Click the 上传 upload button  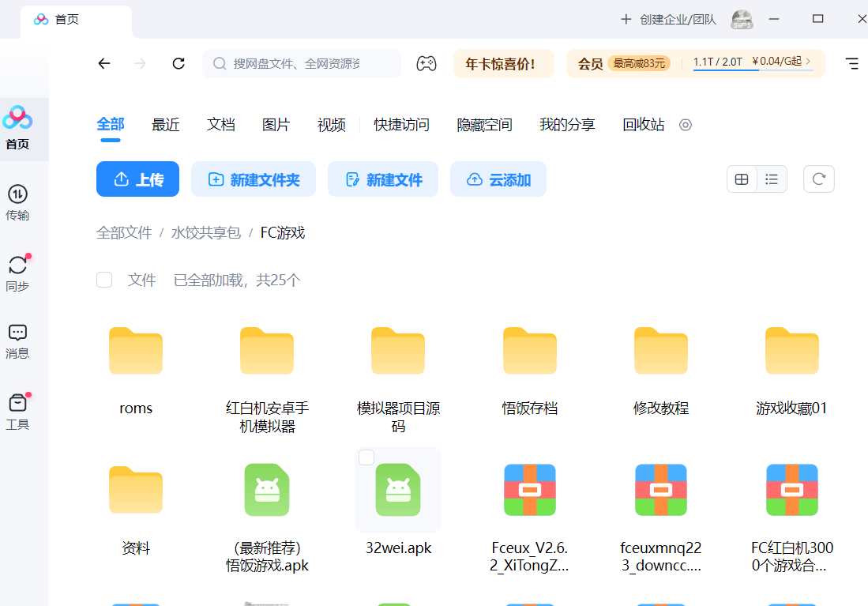click(138, 179)
